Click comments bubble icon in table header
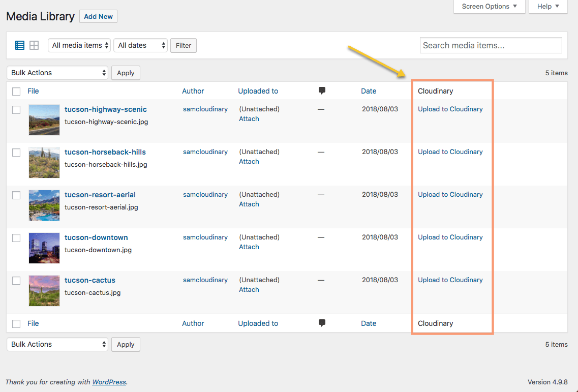 pos(322,91)
